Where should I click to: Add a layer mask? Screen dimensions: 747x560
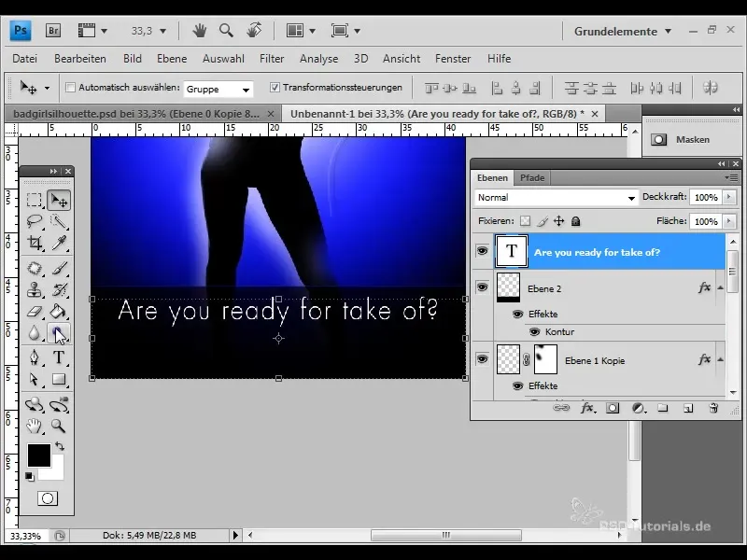point(613,408)
